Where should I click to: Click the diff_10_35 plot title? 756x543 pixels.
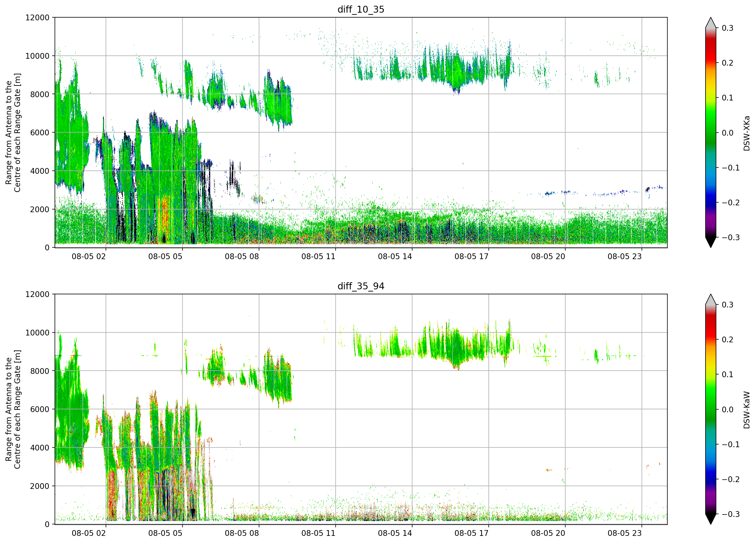pyautogui.click(x=361, y=9)
